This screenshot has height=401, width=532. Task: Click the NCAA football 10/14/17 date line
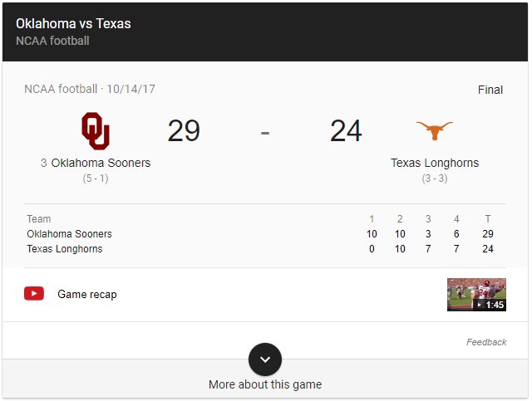90,89
